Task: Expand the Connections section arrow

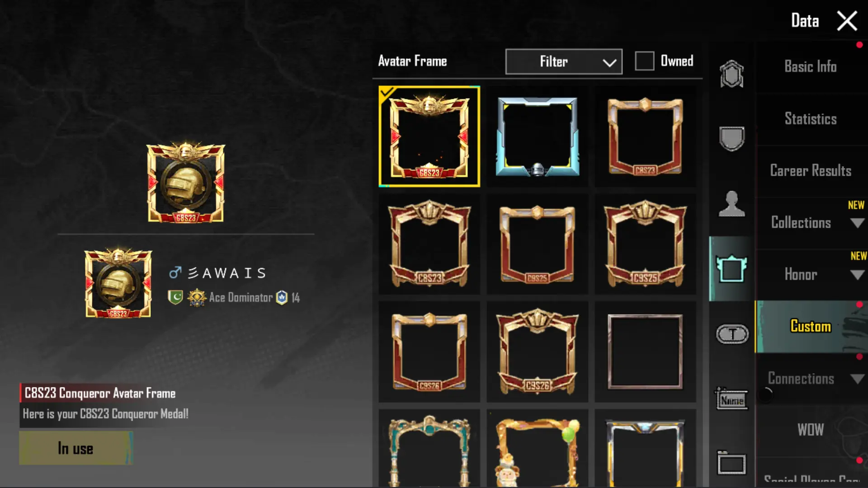Action: coord(857,379)
